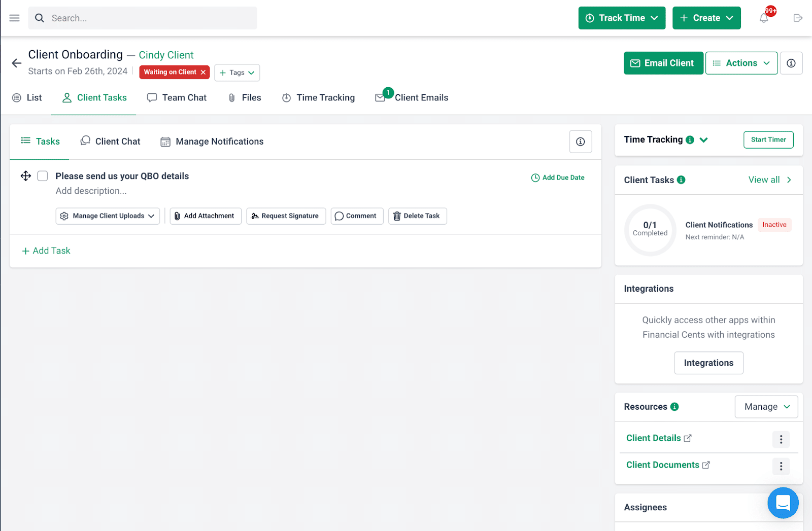Open the Client Emails tab
812x531 pixels.
(x=412, y=98)
